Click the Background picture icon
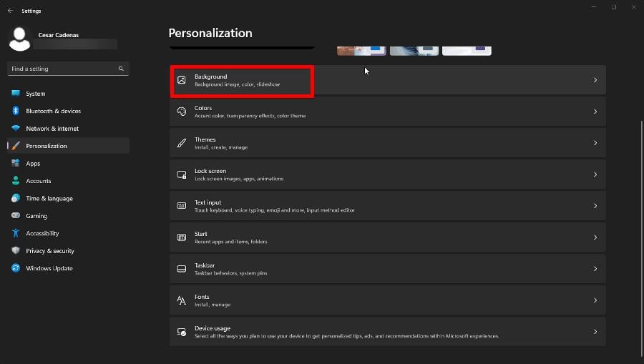 [x=182, y=80]
